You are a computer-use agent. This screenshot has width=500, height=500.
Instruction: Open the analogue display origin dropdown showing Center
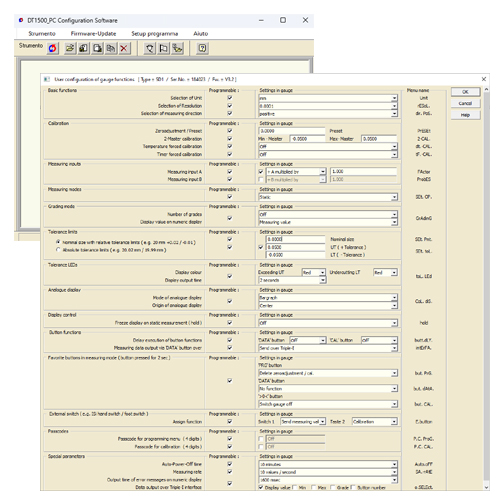coord(328,305)
